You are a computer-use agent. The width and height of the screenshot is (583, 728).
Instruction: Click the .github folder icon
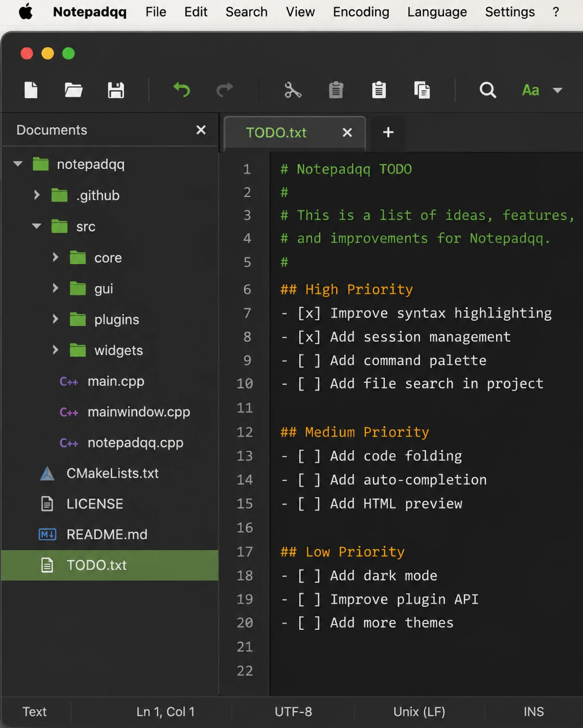[60, 195]
